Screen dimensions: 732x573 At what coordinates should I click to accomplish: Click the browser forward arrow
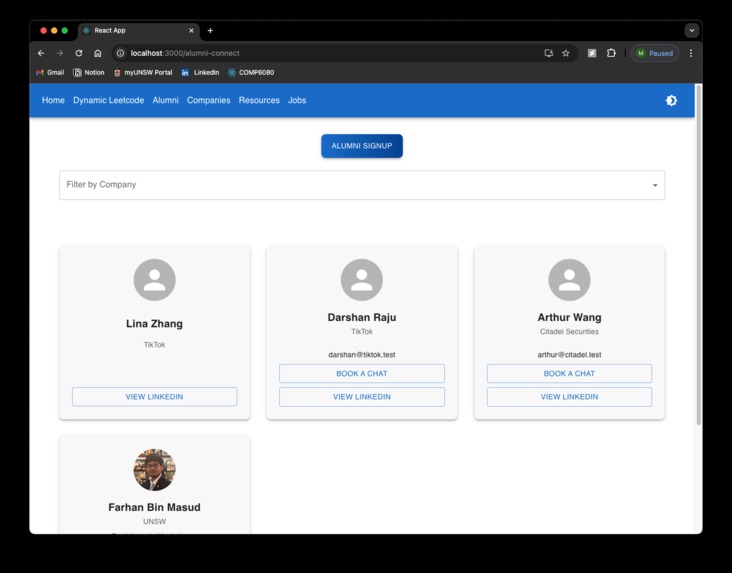coord(60,53)
